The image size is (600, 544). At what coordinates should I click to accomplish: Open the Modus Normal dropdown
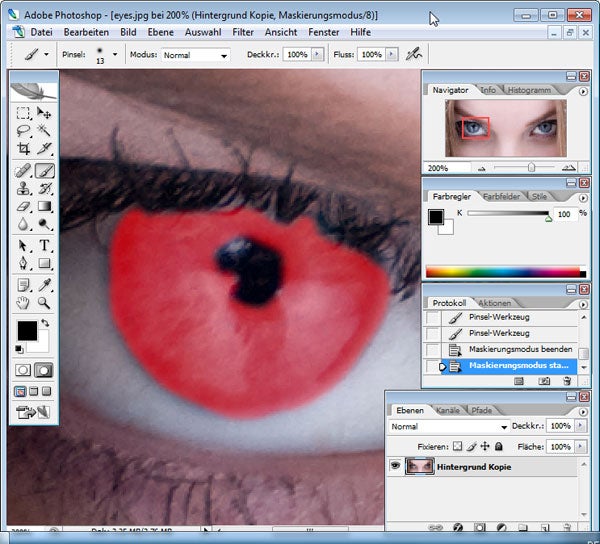click(x=196, y=55)
